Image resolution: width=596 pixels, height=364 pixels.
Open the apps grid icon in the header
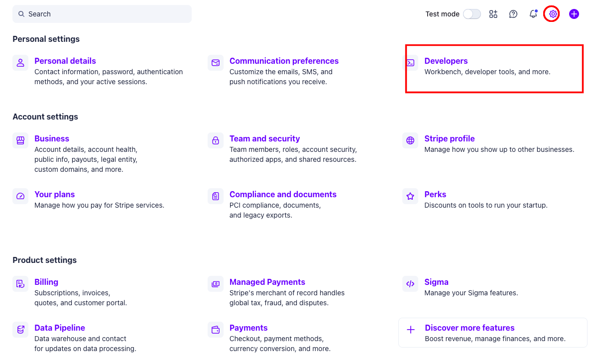(x=493, y=14)
